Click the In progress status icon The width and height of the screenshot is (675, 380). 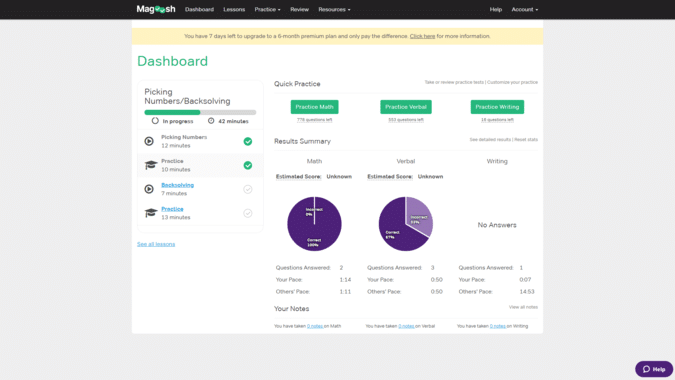coord(155,121)
